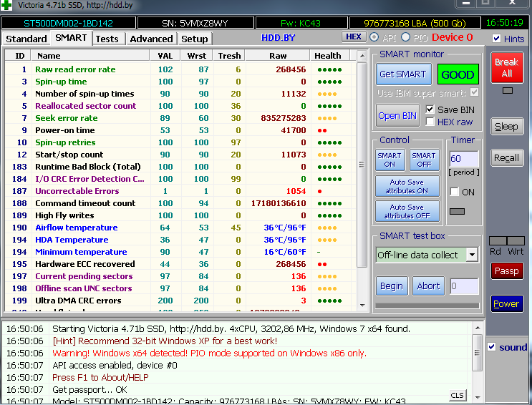Image resolution: width=532 pixels, height=405 pixels.
Task: Click the SMART table scrollbar thumb
Action: pyautogui.click(x=362, y=165)
